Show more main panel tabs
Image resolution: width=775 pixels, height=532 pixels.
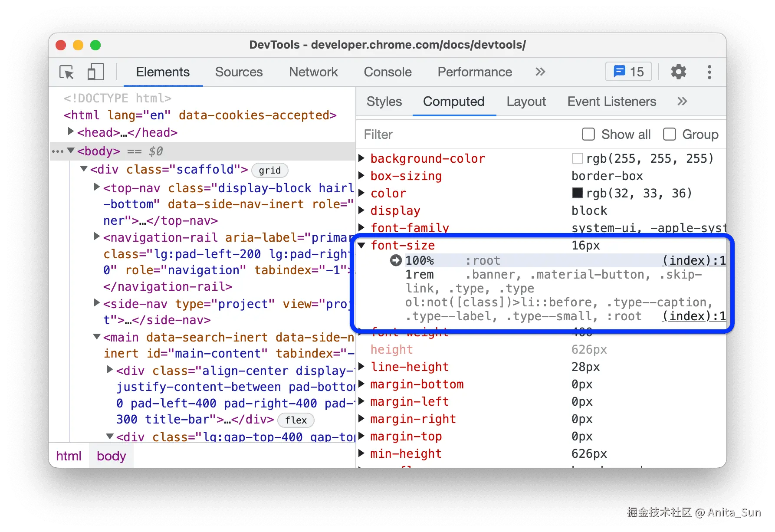pyautogui.click(x=540, y=72)
